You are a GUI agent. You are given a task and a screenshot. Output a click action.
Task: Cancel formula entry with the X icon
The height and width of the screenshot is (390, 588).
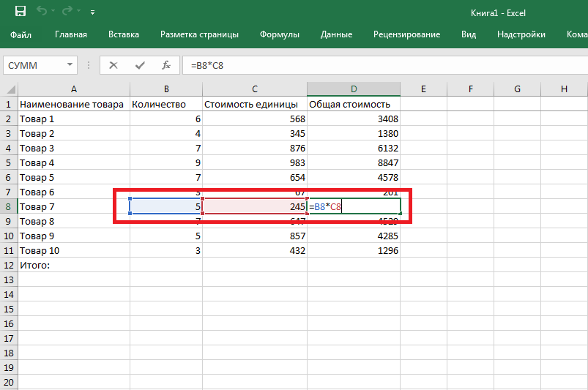click(113, 65)
